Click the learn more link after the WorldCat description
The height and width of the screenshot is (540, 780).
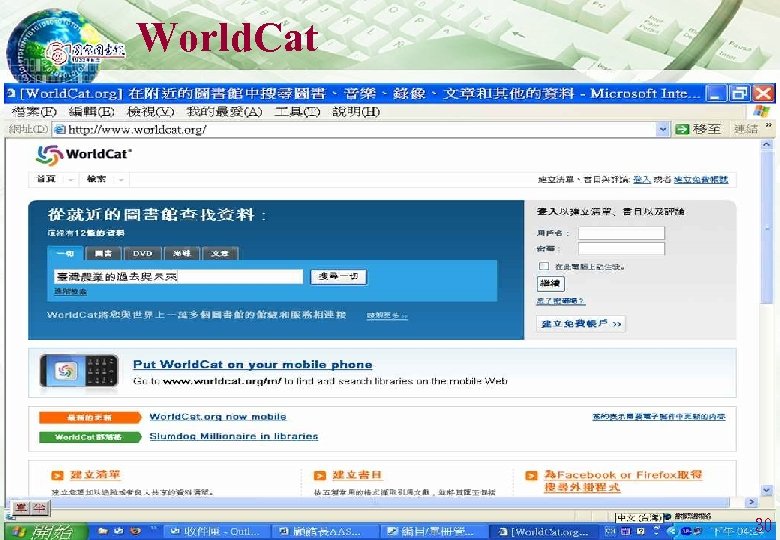point(387,316)
